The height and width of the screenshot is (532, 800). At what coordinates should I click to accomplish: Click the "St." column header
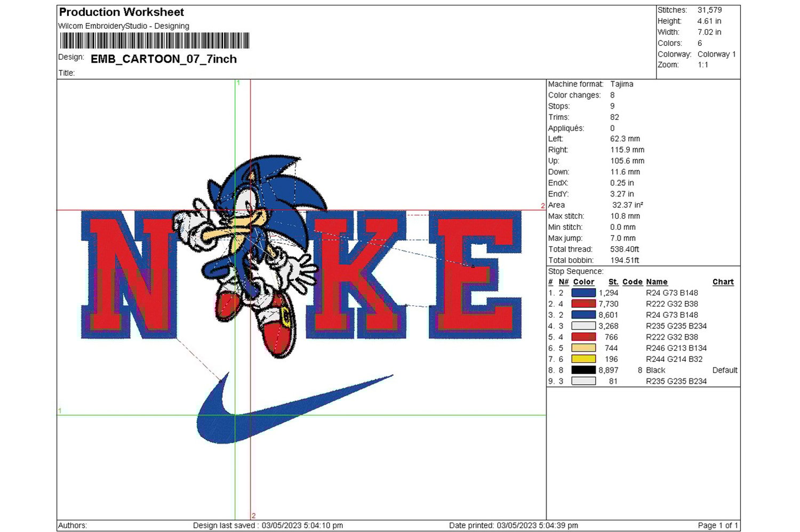[613, 282]
